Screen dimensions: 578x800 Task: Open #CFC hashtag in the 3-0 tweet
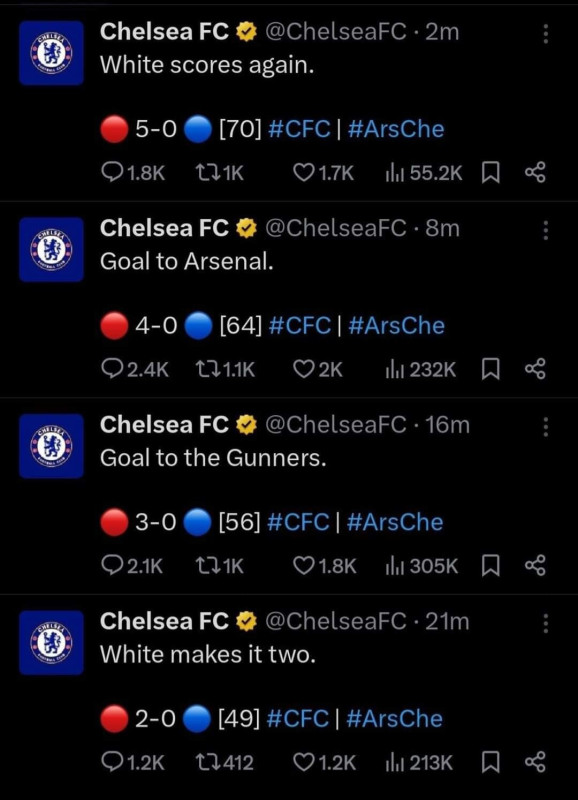pos(298,522)
